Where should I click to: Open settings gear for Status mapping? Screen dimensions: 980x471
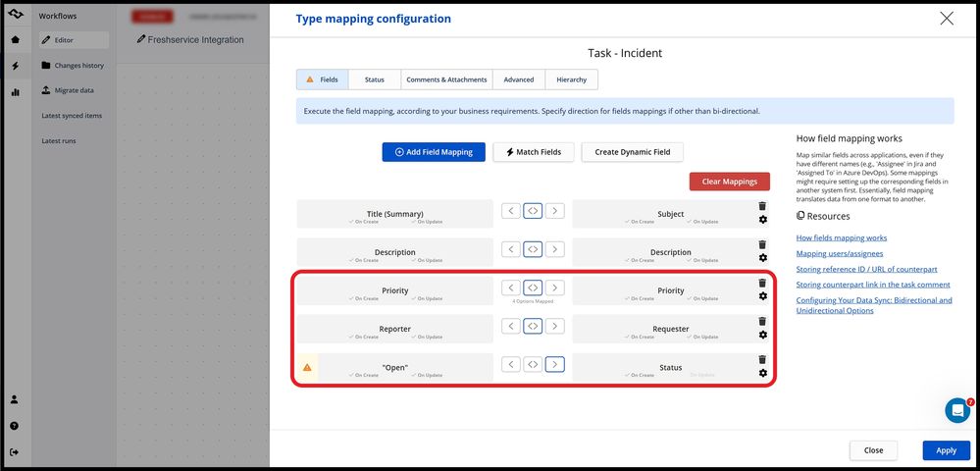coord(762,373)
